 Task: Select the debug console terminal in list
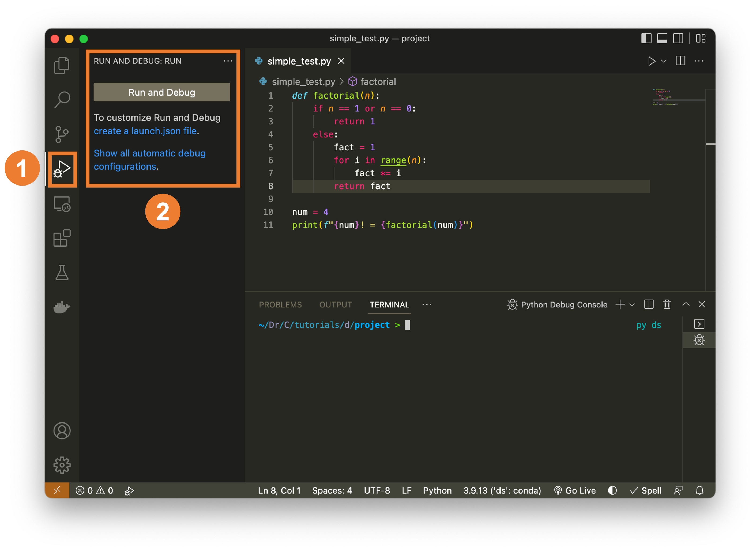click(699, 340)
